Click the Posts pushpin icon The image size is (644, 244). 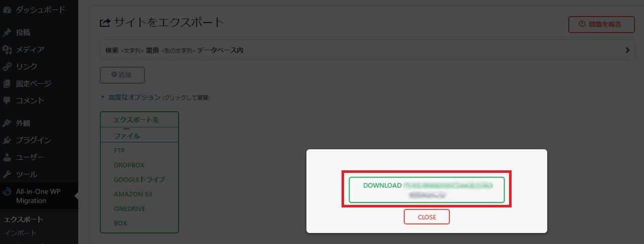[x=7, y=33]
